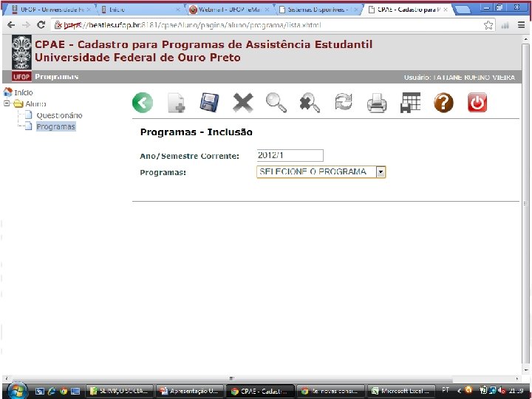Click the Ano/Semestre Corrente field
Viewport: 532px width, 399px height.
tap(290, 155)
